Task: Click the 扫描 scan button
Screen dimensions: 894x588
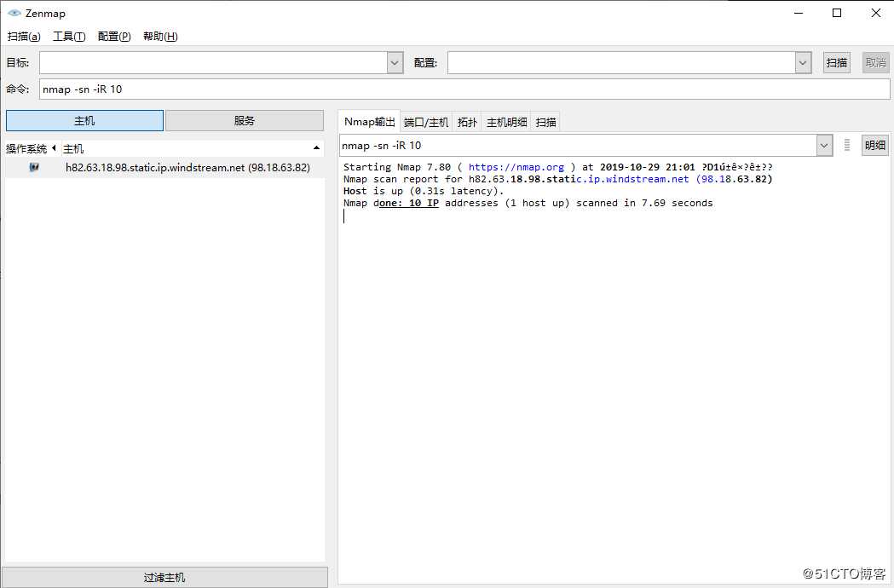Action: 836,63
